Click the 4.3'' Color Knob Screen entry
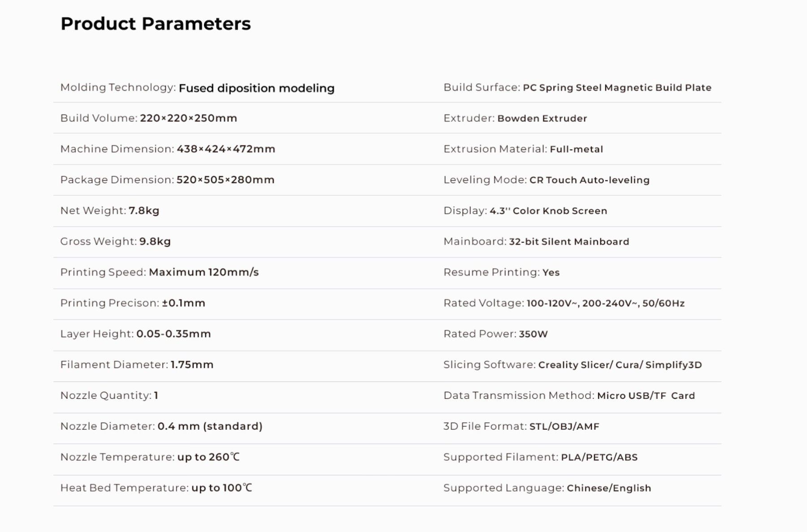Viewport: 807px width, 532px height. click(548, 211)
